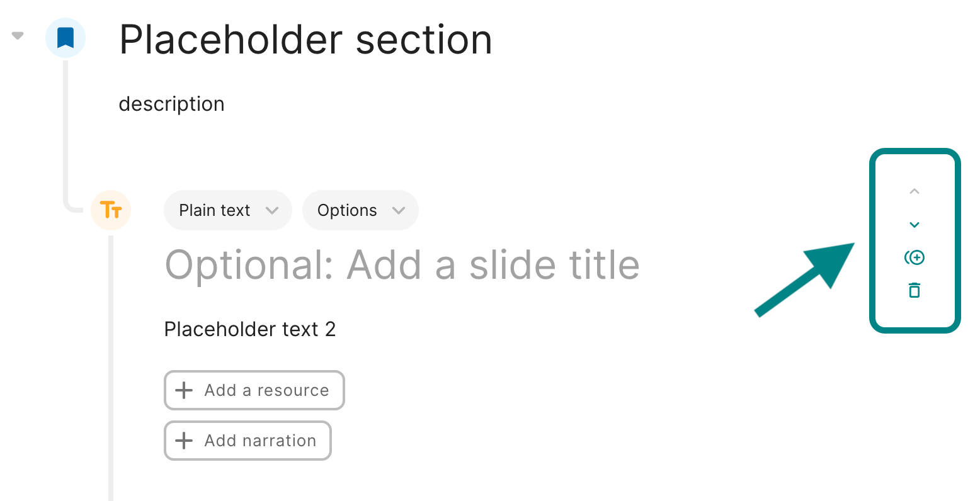Viewport: 980px width, 501px height.
Task: Delete the slide with the trash icon
Action: (914, 290)
